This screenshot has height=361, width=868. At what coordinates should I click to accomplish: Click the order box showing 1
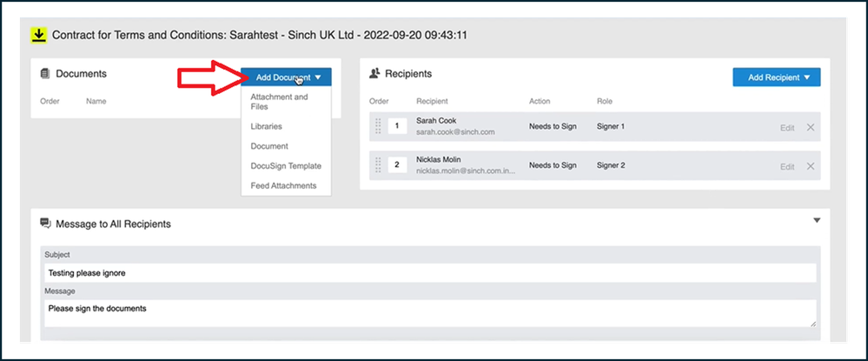[397, 126]
